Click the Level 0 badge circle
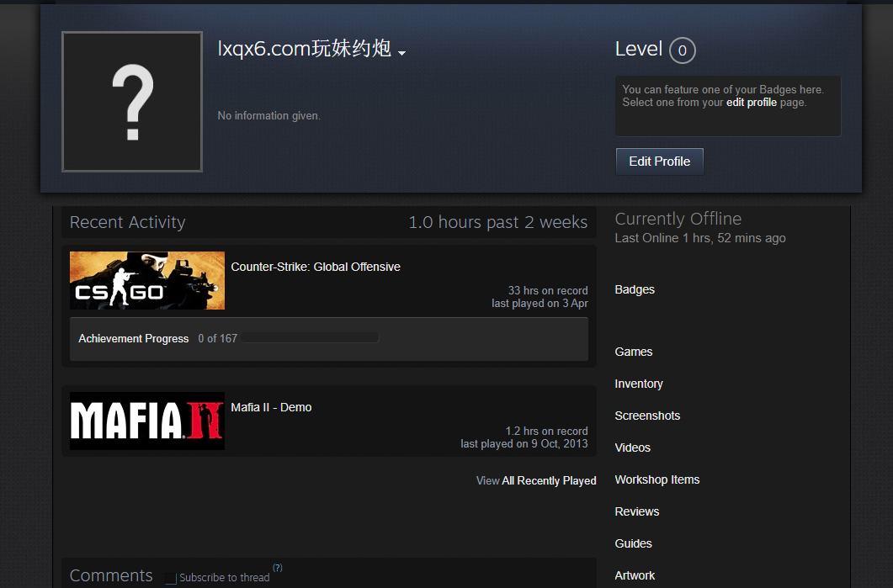893x588 pixels. point(683,50)
